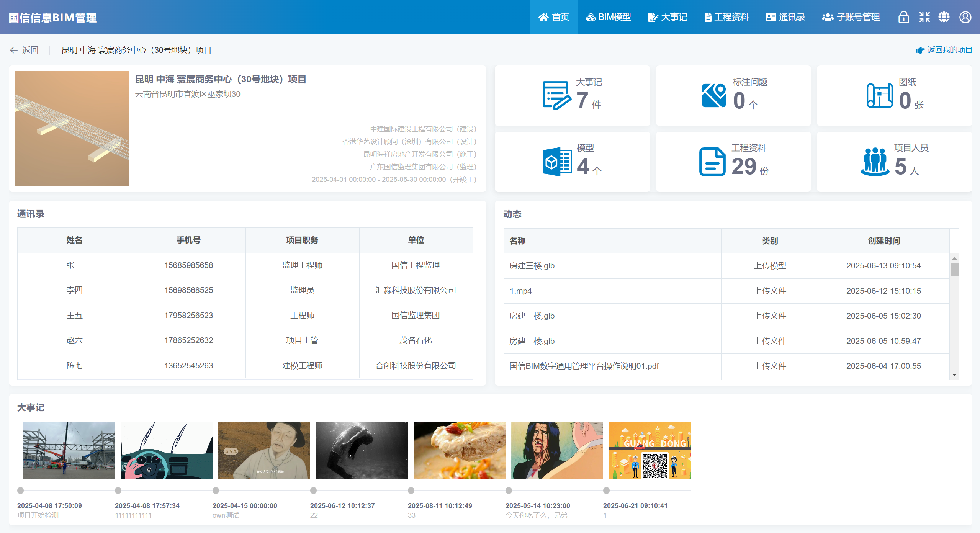This screenshot has height=533, width=980.
Task: Go to 大事记 in top navigation
Action: (668, 17)
